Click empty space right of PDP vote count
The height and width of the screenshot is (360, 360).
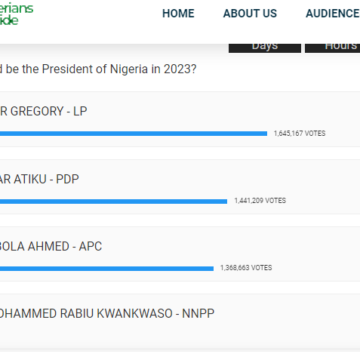(323, 201)
